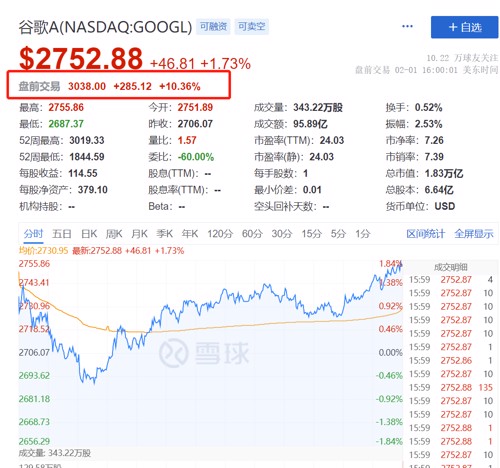Switch to 日K chart tab
500x468 pixels.
[x=89, y=234]
